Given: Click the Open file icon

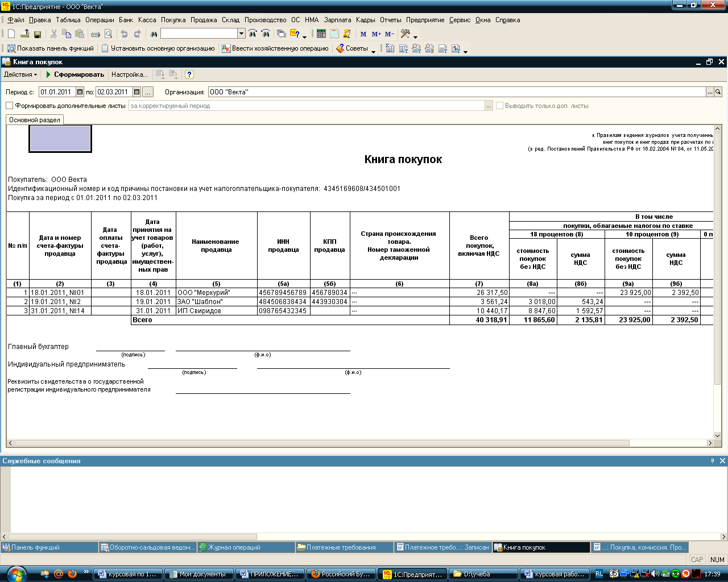Looking at the screenshot, I should 24,34.
